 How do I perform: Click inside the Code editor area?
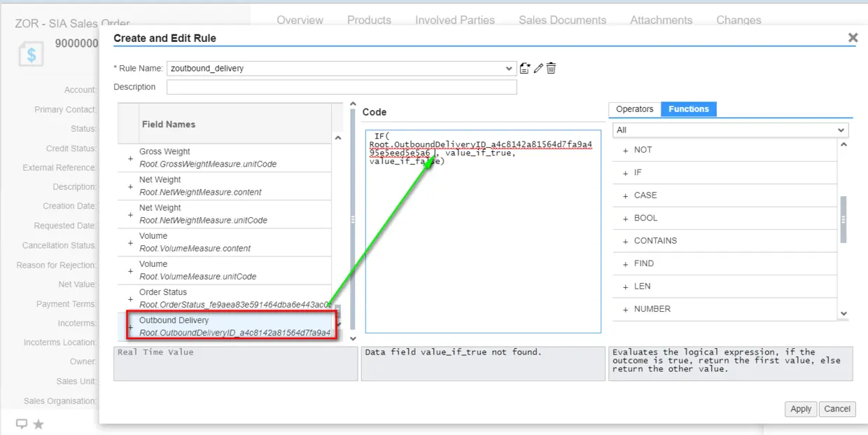(x=483, y=231)
